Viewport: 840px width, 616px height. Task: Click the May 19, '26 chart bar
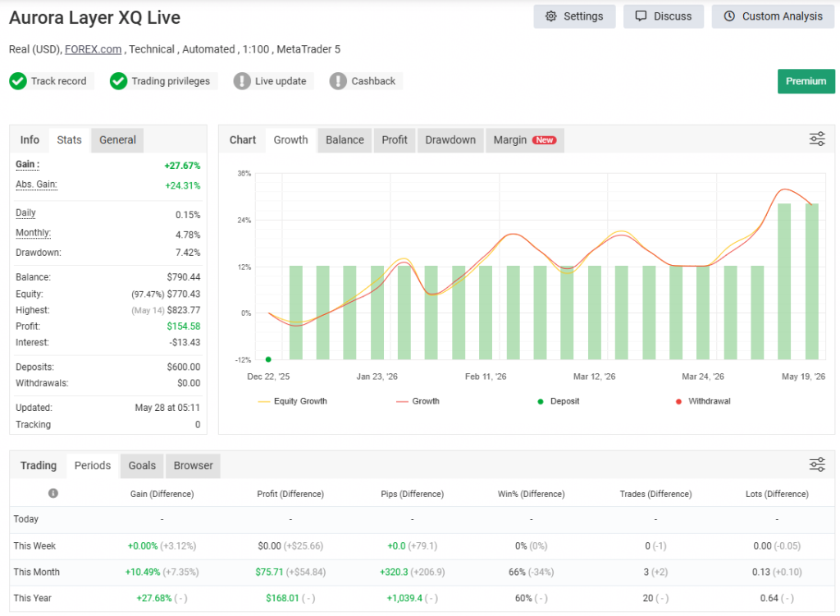tap(811, 281)
